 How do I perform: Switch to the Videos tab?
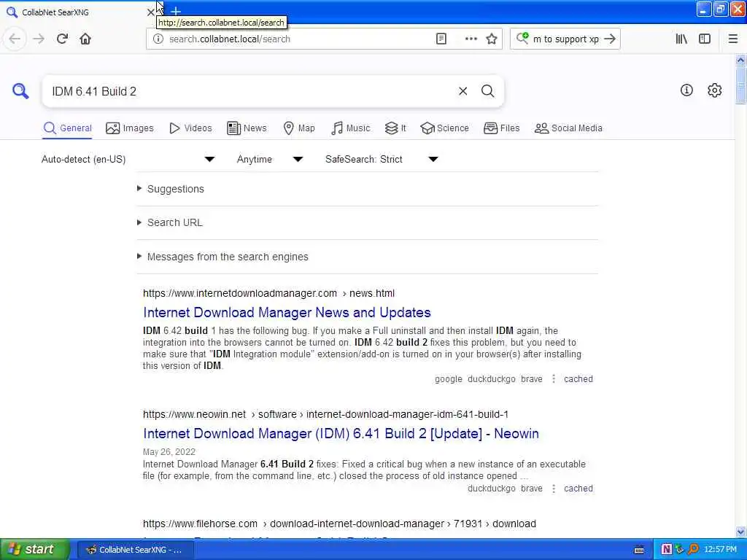[190, 128]
